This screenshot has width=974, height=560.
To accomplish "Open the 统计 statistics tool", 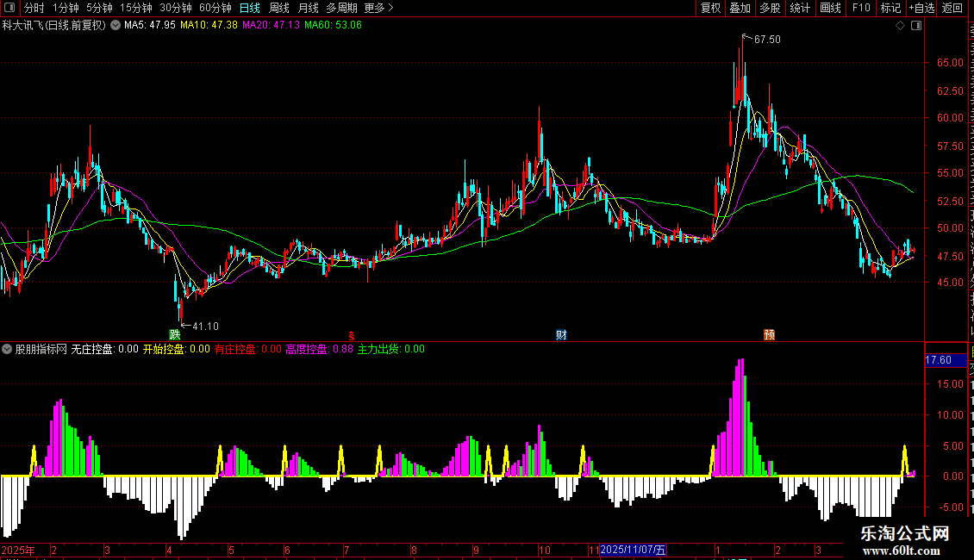I will tap(799, 8).
